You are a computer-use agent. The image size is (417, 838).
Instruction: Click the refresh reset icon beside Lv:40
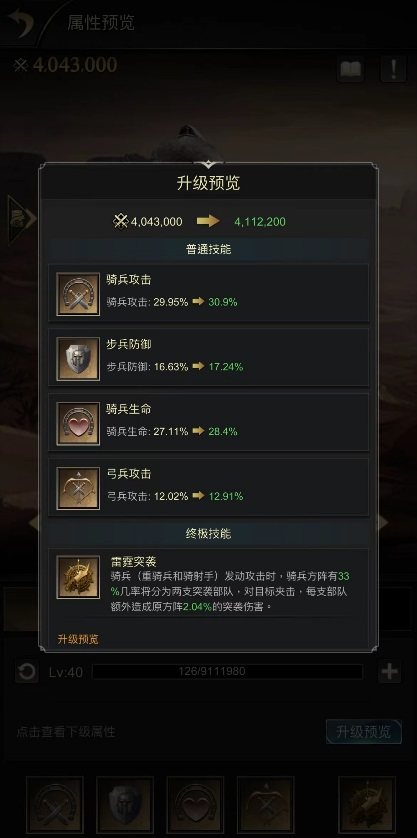tap(26, 672)
